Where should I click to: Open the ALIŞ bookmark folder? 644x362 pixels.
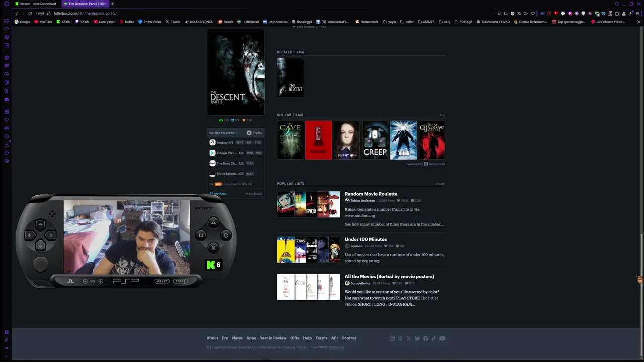coord(445,22)
